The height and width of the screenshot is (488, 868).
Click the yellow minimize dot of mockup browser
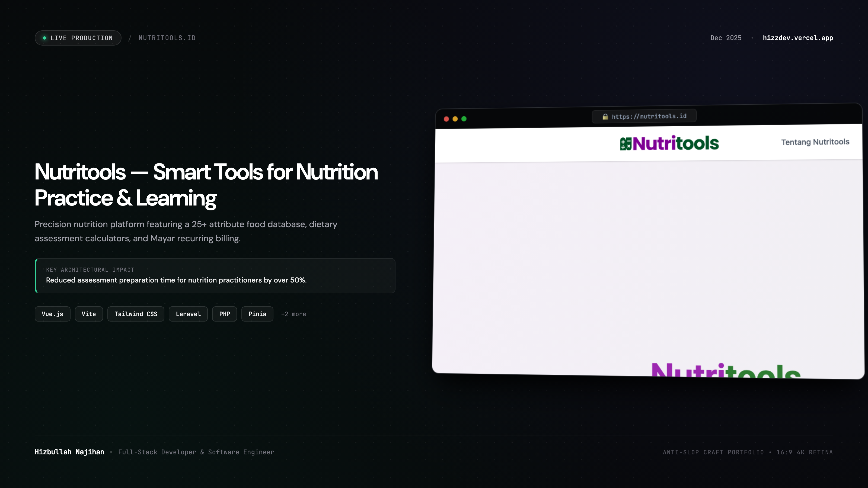[455, 119]
